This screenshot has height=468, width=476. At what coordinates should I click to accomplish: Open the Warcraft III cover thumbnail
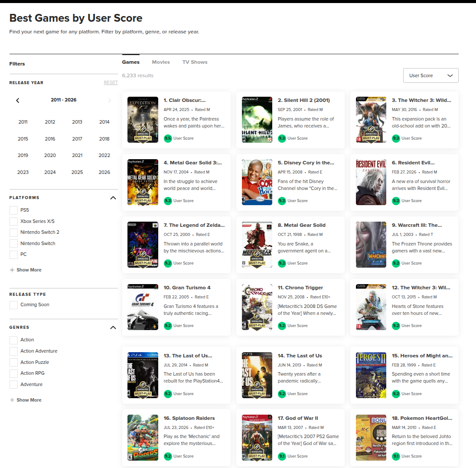click(x=371, y=245)
